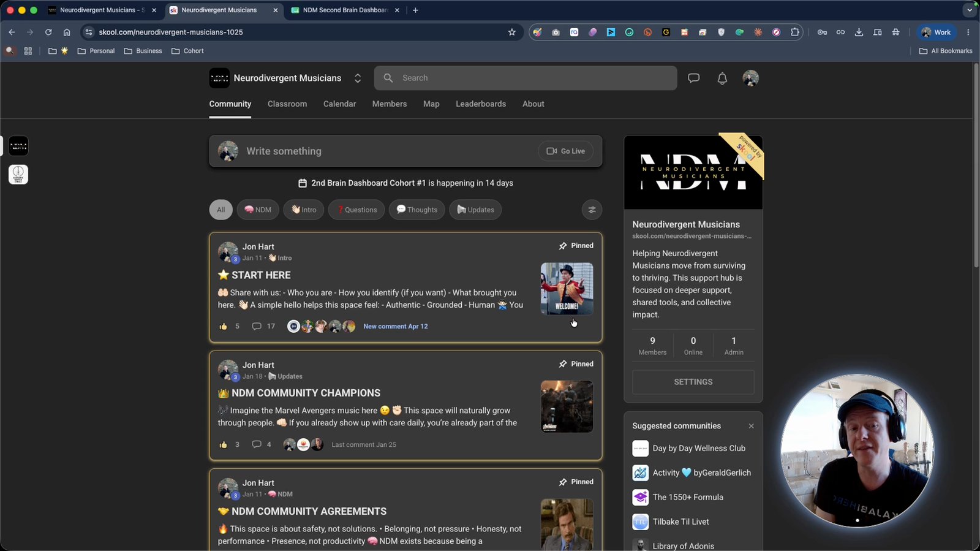
Task: Go to the browser home page
Action: pyautogui.click(x=67, y=32)
